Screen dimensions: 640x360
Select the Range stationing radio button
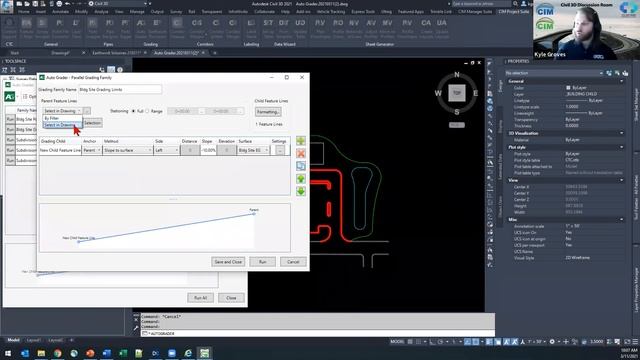[x=147, y=111]
